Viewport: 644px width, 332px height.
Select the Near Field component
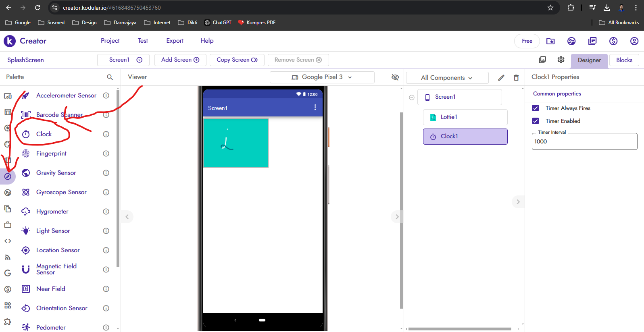coord(51,289)
